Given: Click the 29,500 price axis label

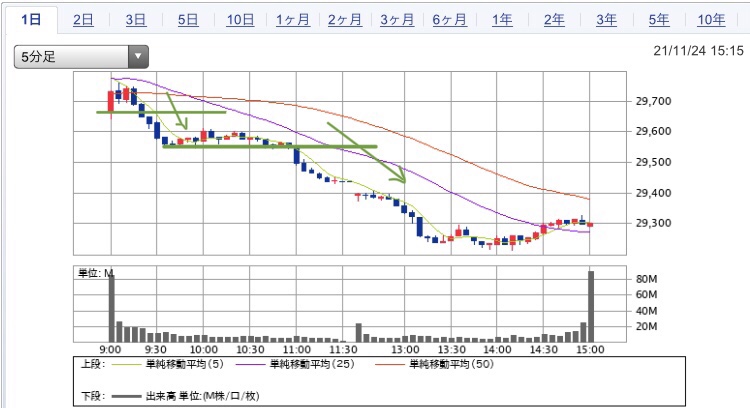Looking at the screenshot, I should coord(653,162).
